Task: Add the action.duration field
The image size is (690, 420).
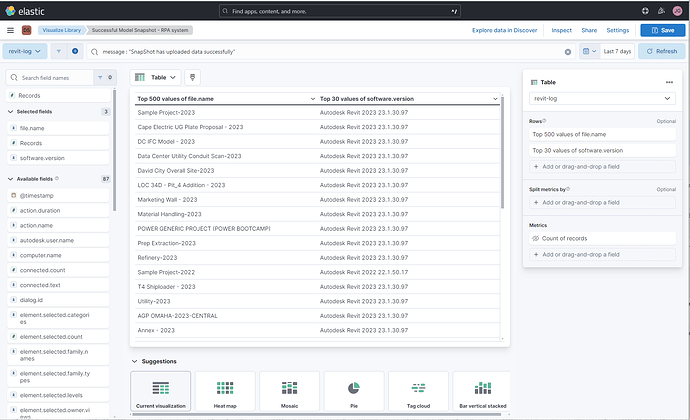Action: pos(58,210)
